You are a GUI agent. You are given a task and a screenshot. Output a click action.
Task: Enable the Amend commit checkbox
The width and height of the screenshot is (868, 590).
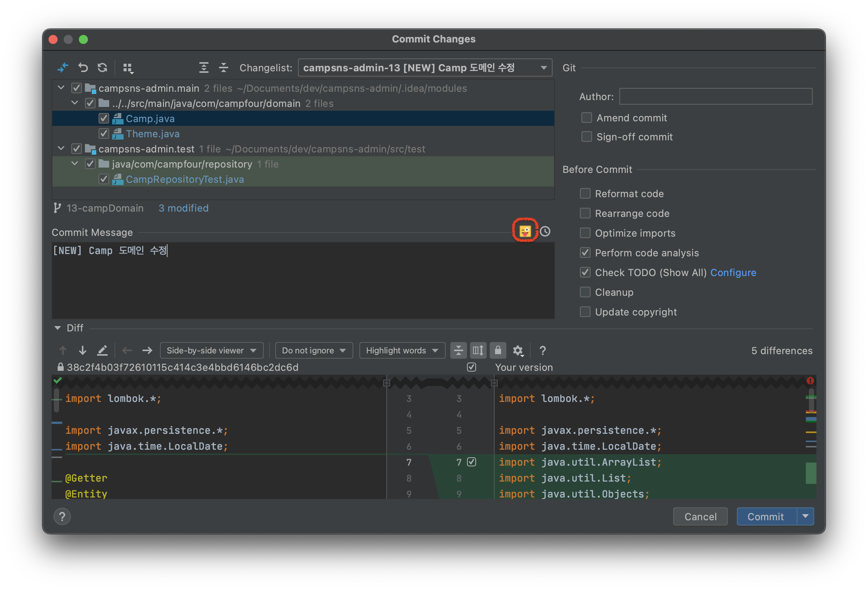[x=586, y=118]
